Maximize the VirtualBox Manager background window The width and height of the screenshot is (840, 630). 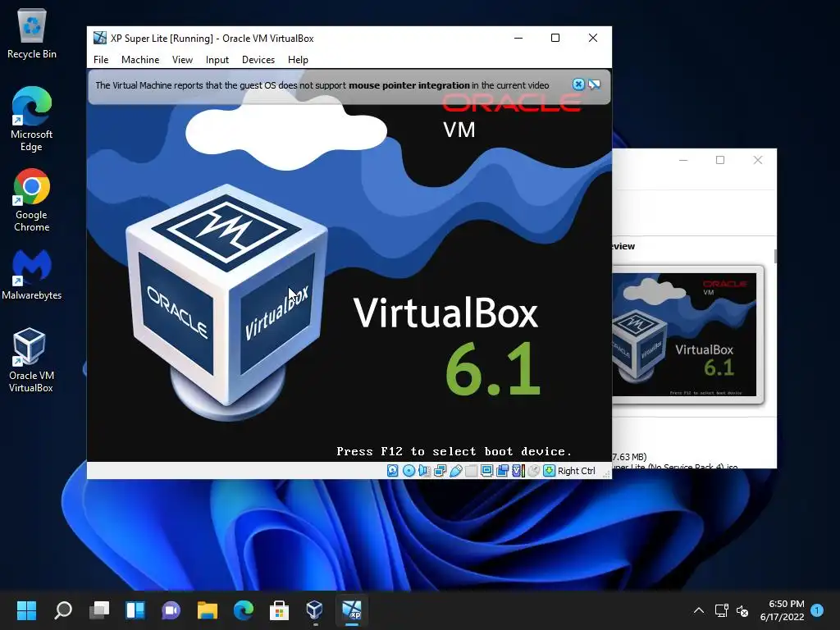tap(720, 160)
